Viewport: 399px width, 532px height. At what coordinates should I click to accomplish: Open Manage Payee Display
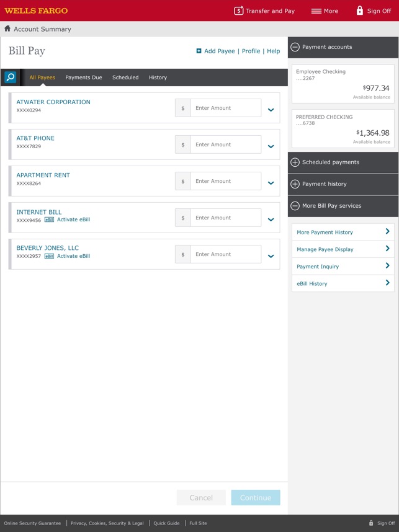coord(343,249)
